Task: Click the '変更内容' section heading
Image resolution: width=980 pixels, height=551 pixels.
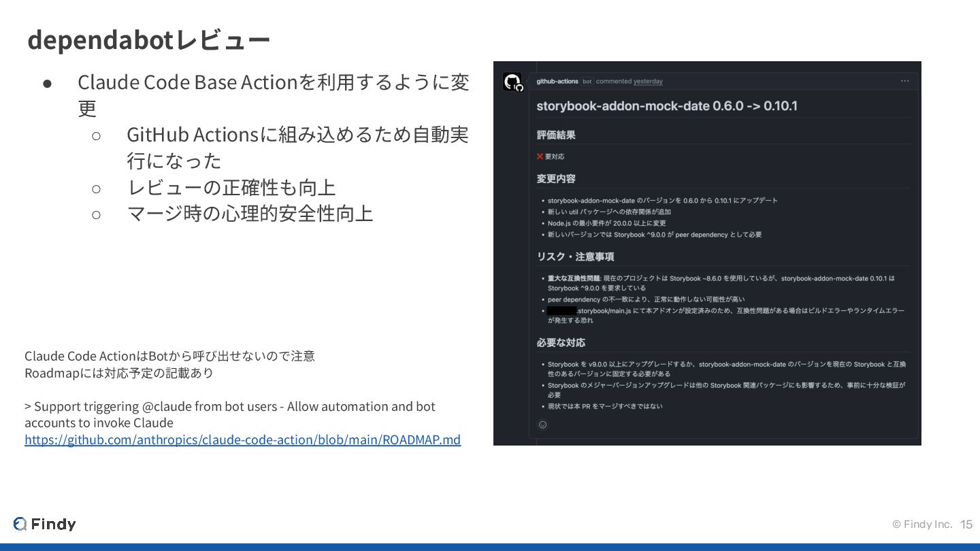Action: tap(556, 179)
